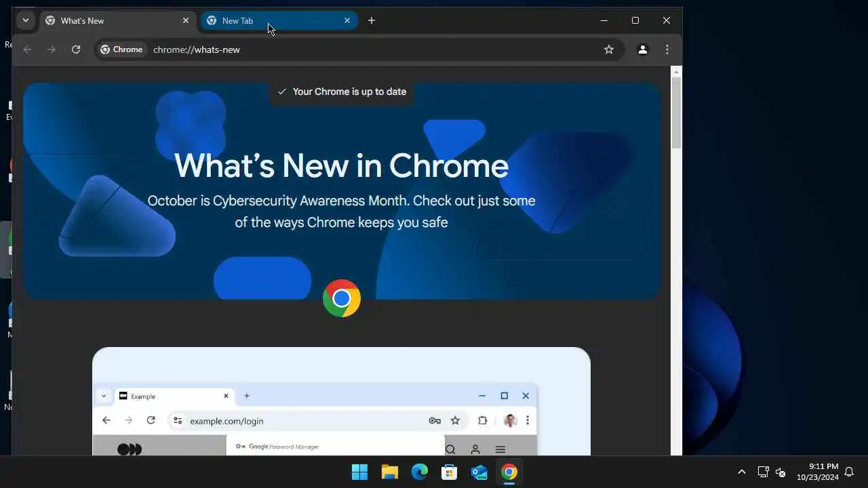
Task: Click the Chrome taskbar icon
Action: pyautogui.click(x=509, y=472)
